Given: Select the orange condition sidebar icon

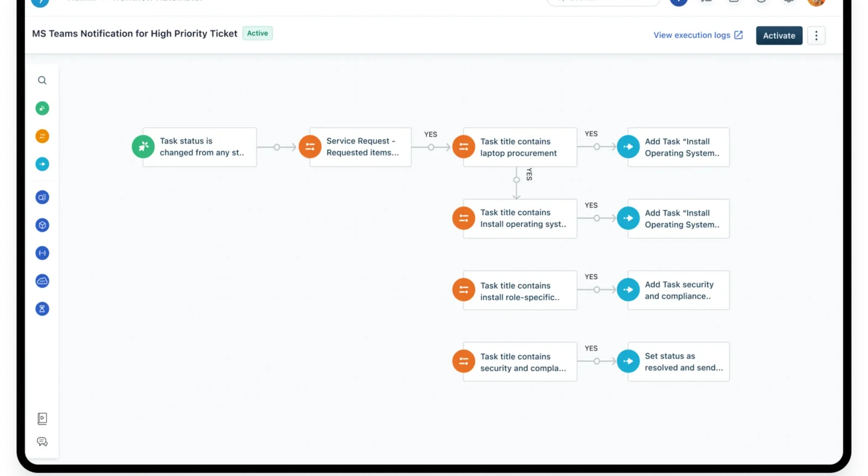Looking at the screenshot, I should point(42,136).
